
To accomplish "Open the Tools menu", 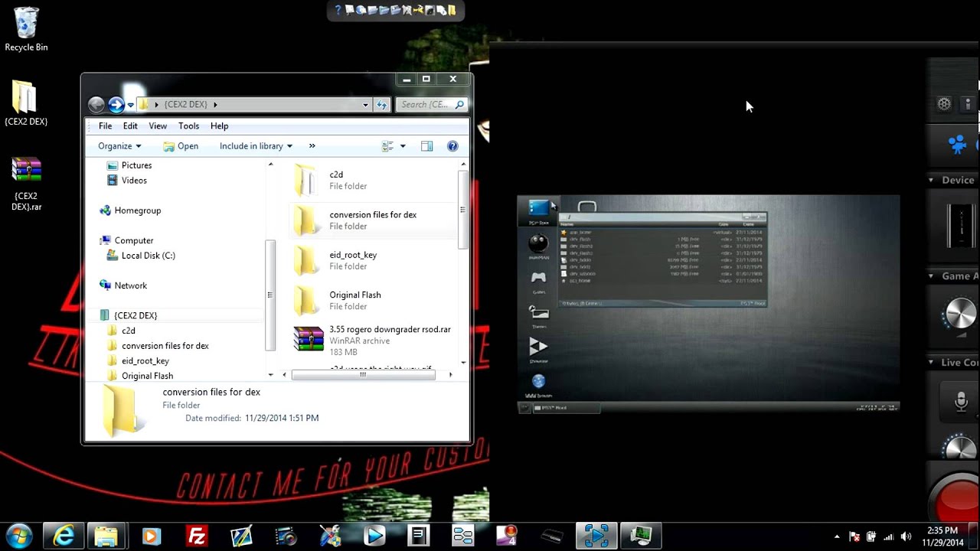I will [188, 126].
